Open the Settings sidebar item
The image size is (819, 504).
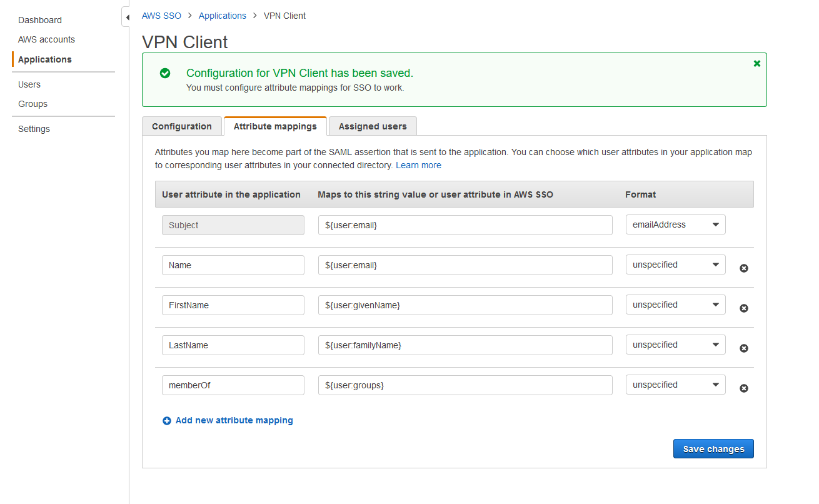tap(33, 128)
